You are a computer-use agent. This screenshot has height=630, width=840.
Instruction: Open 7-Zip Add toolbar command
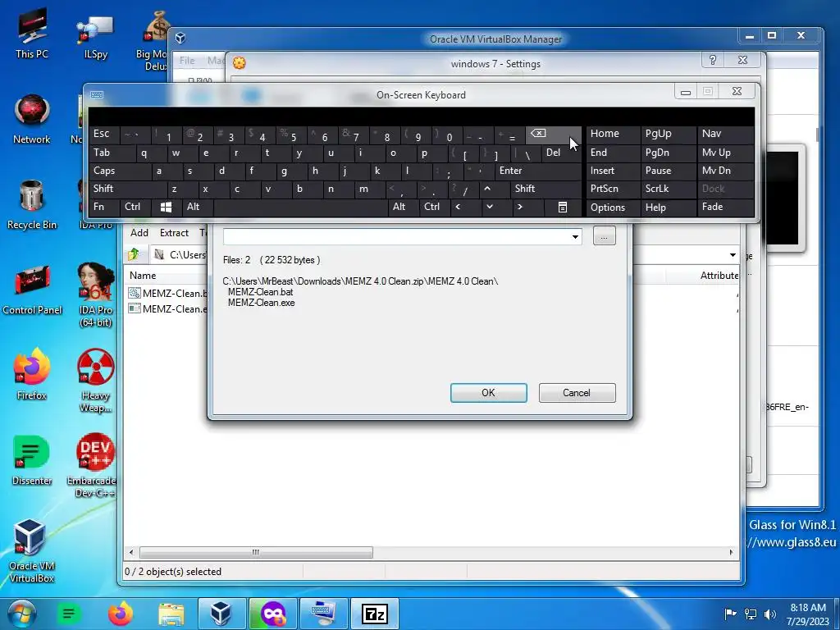click(139, 233)
